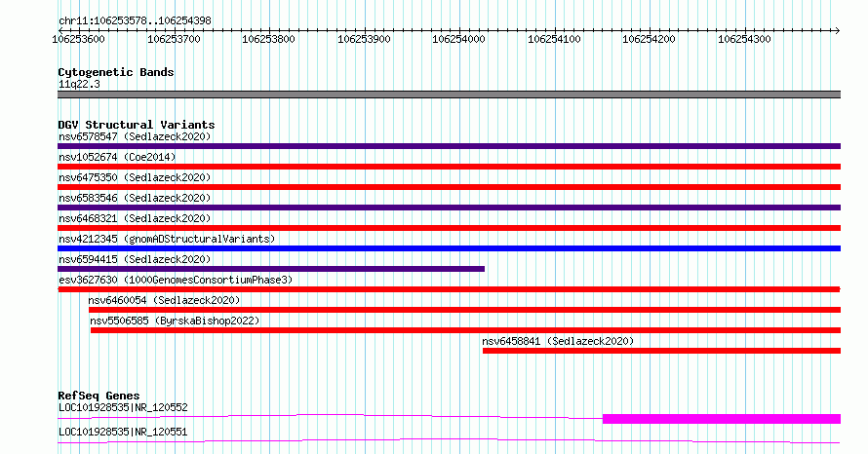The width and height of the screenshot is (868, 454).
Task: Click the chr11:106253578..106254398 region label
Action: click(135, 20)
